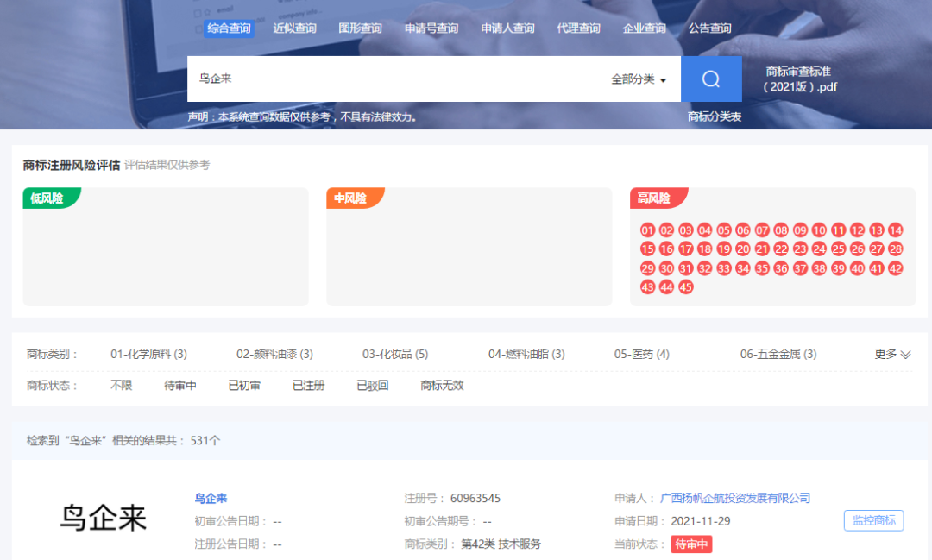Select high-risk class badge 15
The height and width of the screenshot is (560, 932).
(647, 249)
